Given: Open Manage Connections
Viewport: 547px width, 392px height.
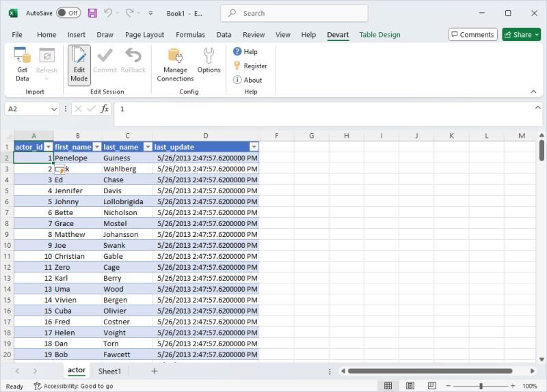Looking at the screenshot, I should click(x=175, y=64).
